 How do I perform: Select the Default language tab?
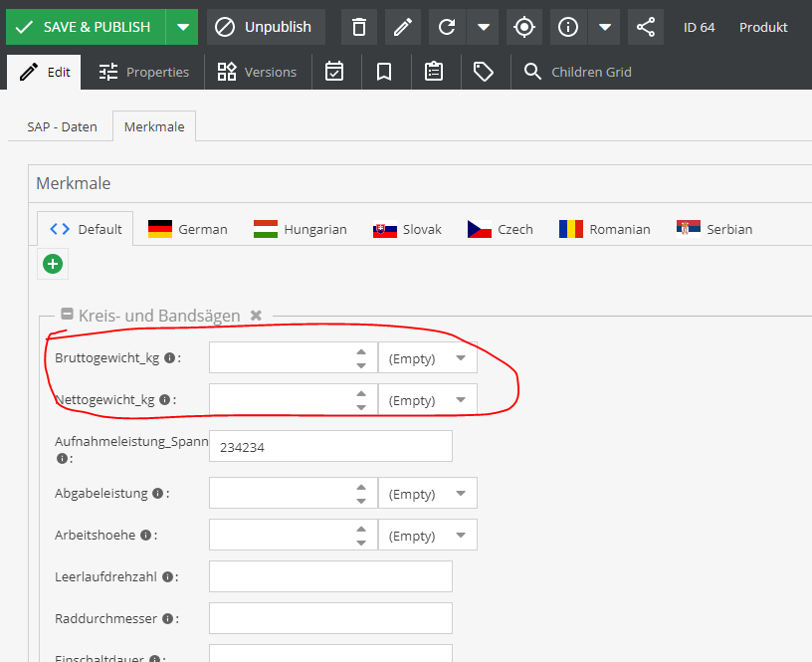tap(86, 229)
